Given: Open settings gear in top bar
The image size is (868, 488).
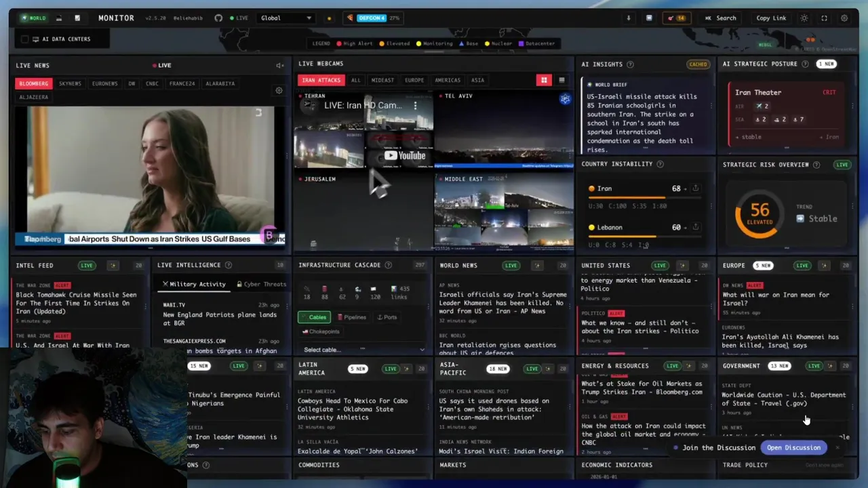Looking at the screenshot, I should (x=844, y=18).
